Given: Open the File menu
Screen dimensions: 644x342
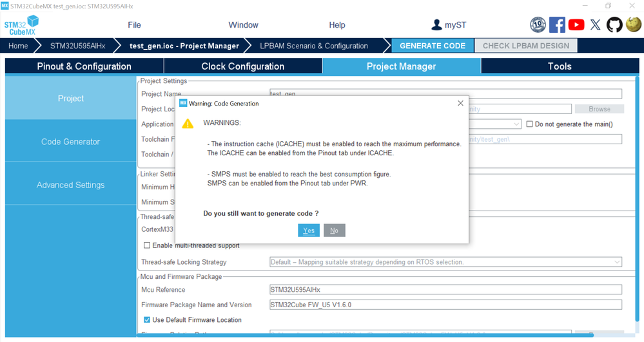Looking at the screenshot, I should click(134, 25).
